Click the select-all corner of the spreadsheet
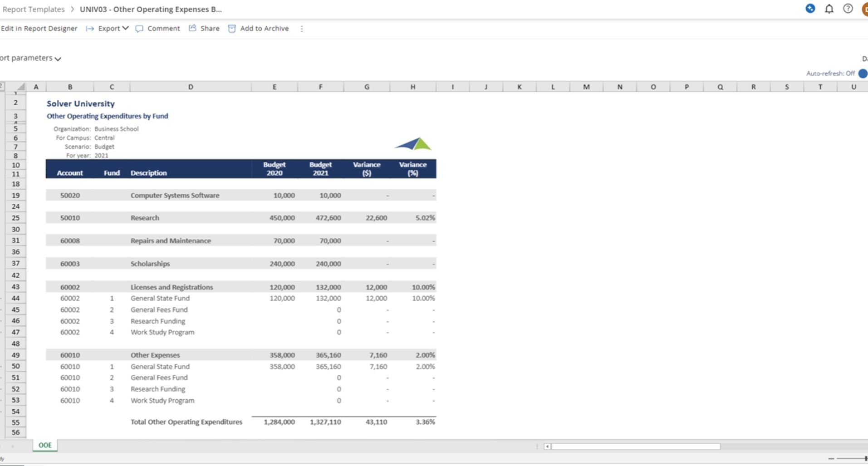This screenshot has width=868, height=466. [20, 87]
